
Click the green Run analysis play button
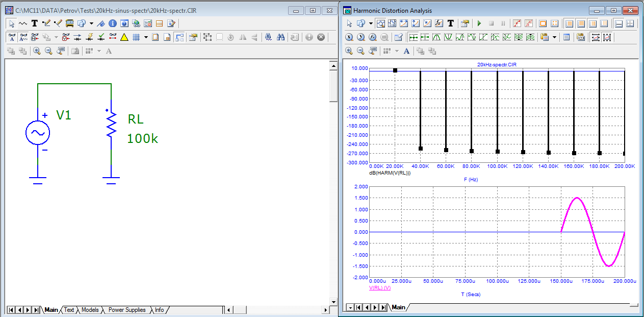click(x=479, y=23)
